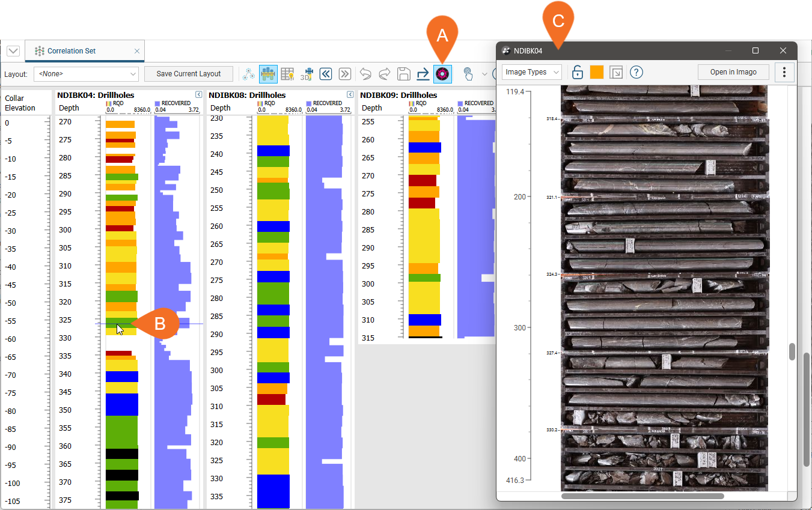Open the help question mark icon
Viewport: 812px width, 510px height.
(636, 72)
